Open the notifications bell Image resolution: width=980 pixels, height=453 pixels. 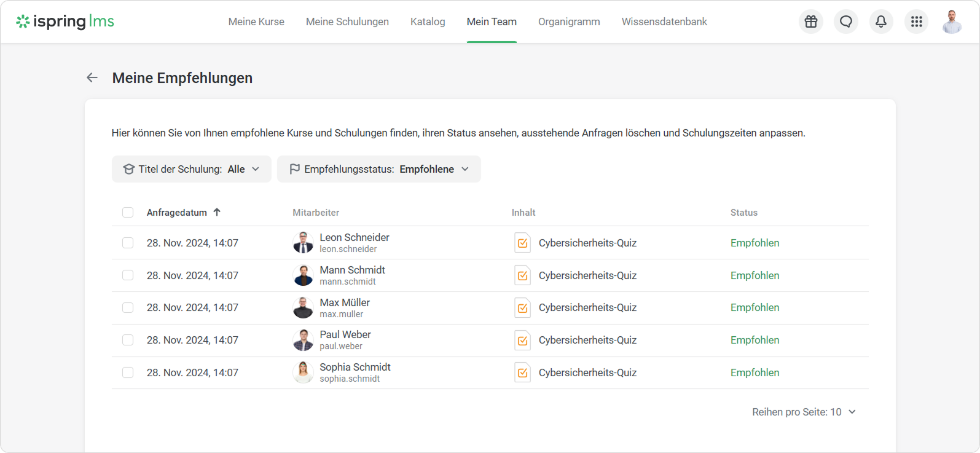tap(881, 22)
